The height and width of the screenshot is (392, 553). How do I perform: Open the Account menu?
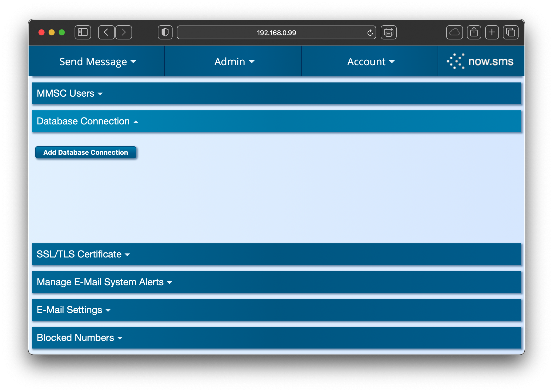tap(371, 61)
